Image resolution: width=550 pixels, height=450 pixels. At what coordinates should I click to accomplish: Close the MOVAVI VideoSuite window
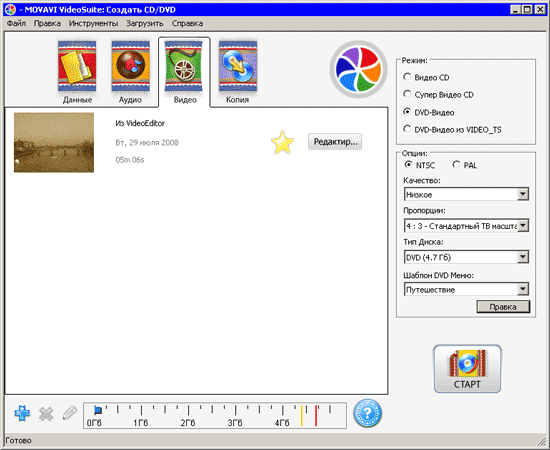pyautogui.click(x=540, y=9)
